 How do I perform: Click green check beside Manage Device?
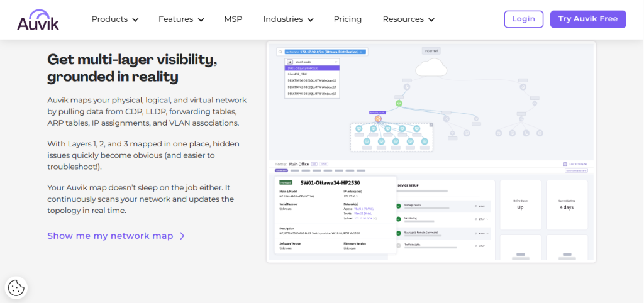[x=398, y=206]
